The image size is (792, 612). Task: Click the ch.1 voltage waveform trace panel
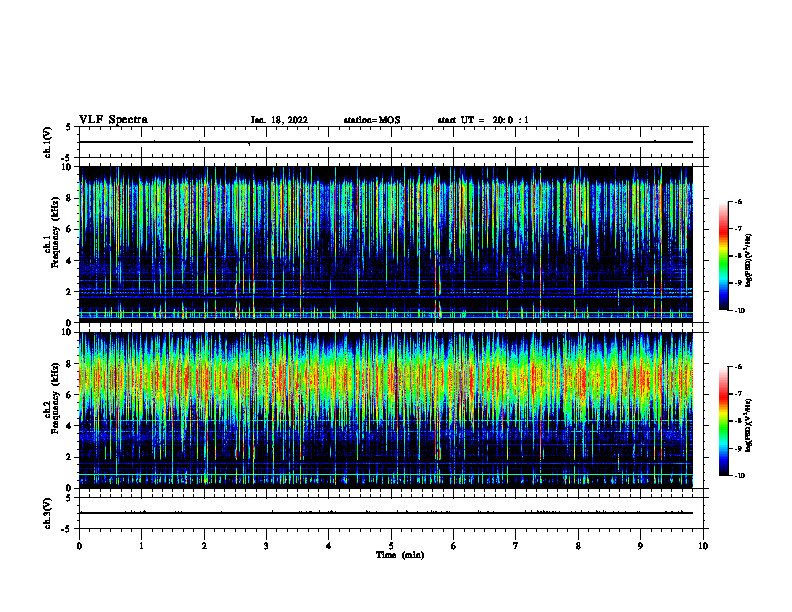click(x=391, y=142)
